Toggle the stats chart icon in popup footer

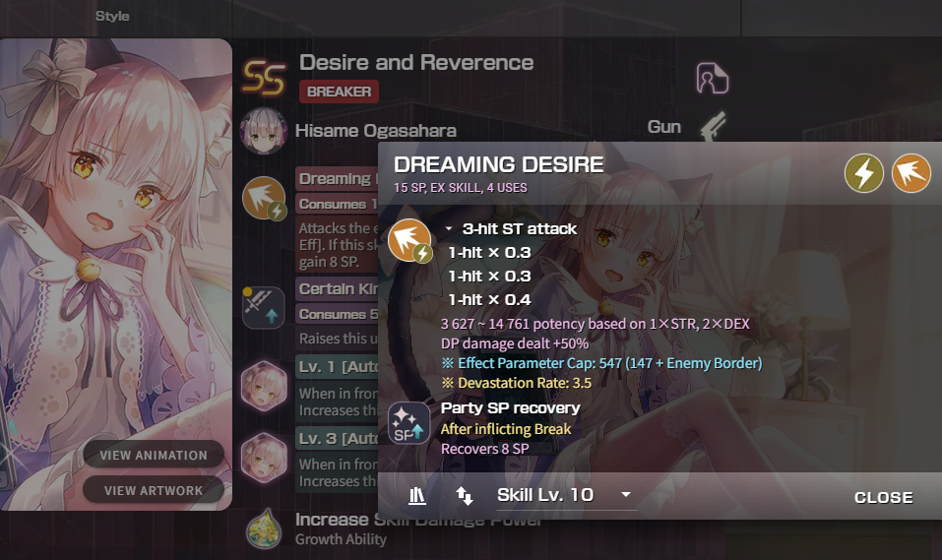coord(417,496)
